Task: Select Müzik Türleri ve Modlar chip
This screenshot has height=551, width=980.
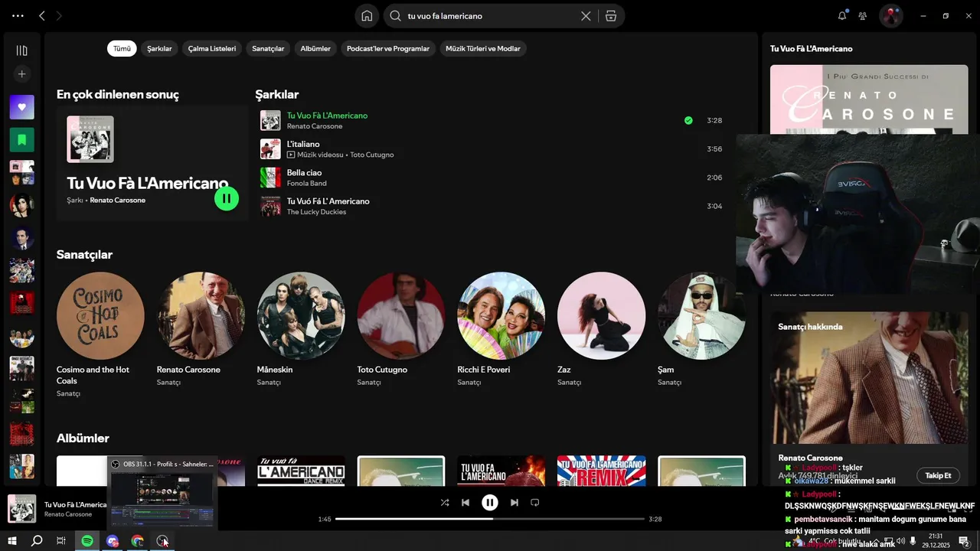Action: 483,48
